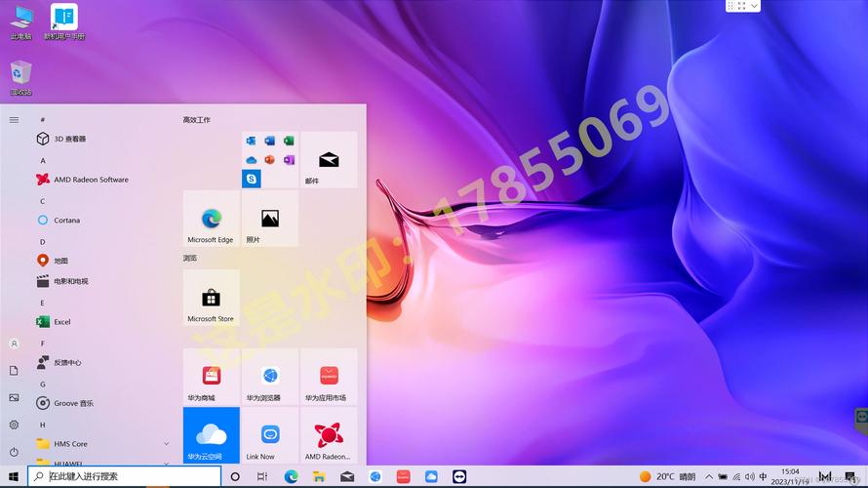Screen dimensions: 868x488
Task: Open the Microsoft Store tile
Action: (211, 298)
